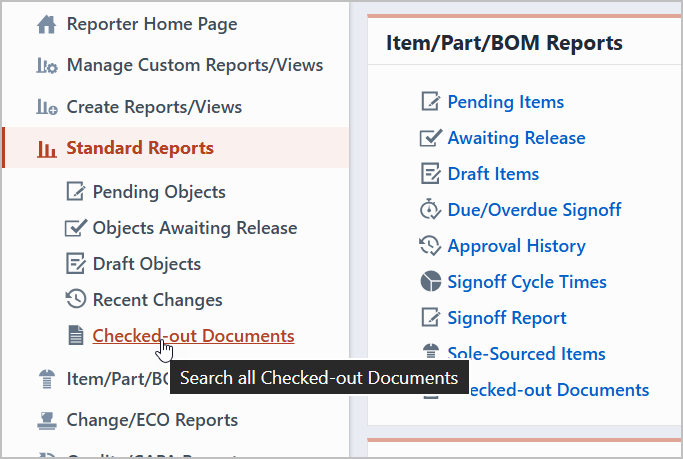The width and height of the screenshot is (683, 459).
Task: Open sidebar Checked-out Documents link
Action: pos(193,336)
